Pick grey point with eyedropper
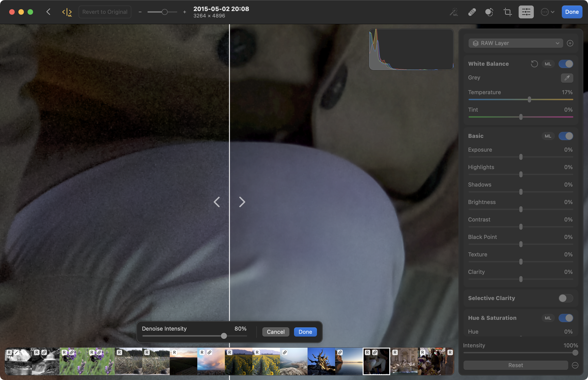Screen dimensions: 588x380 tap(567, 78)
